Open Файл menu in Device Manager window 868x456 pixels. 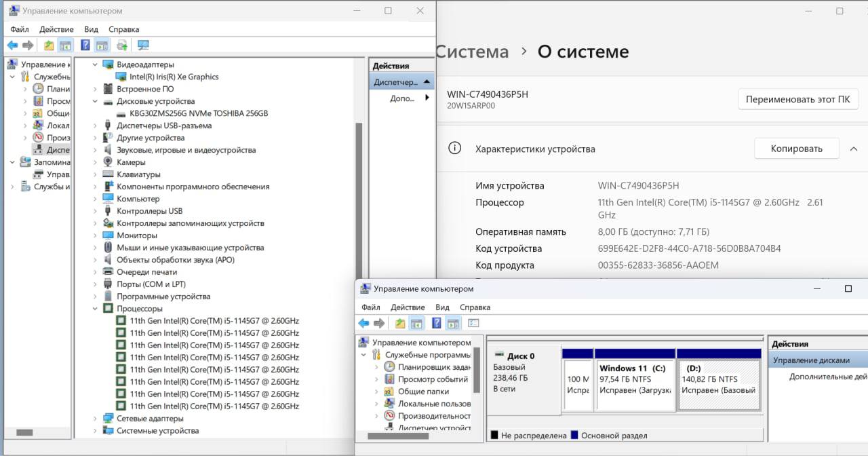tap(20, 29)
